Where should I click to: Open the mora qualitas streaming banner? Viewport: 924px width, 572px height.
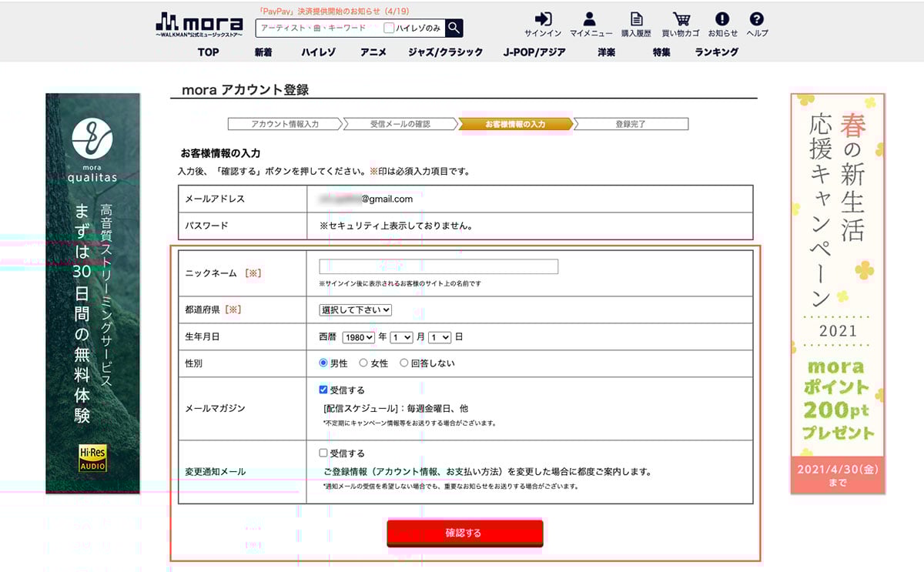[93, 293]
